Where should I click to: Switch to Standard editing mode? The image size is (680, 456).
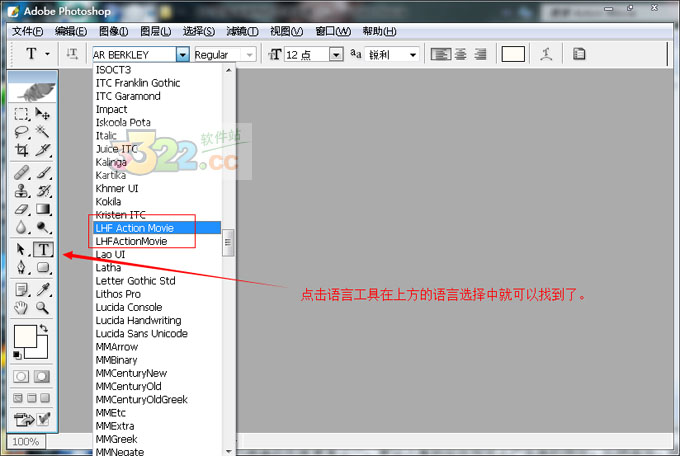21,377
